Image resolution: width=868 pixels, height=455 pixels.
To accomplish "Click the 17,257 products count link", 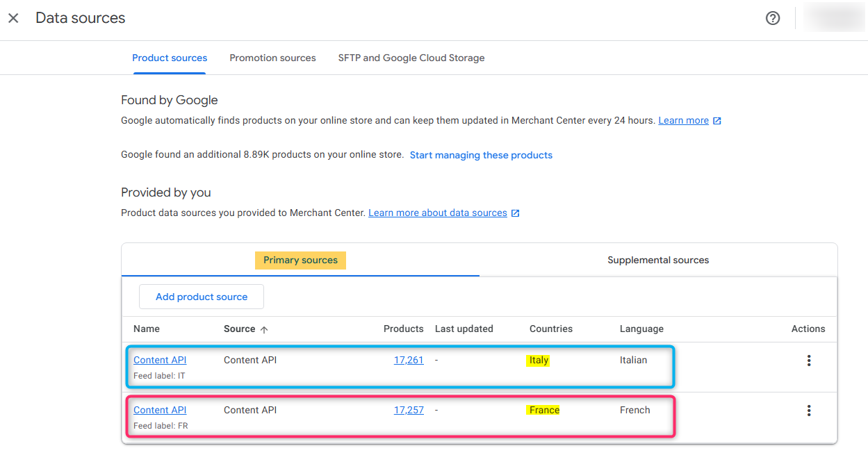I will [x=409, y=410].
